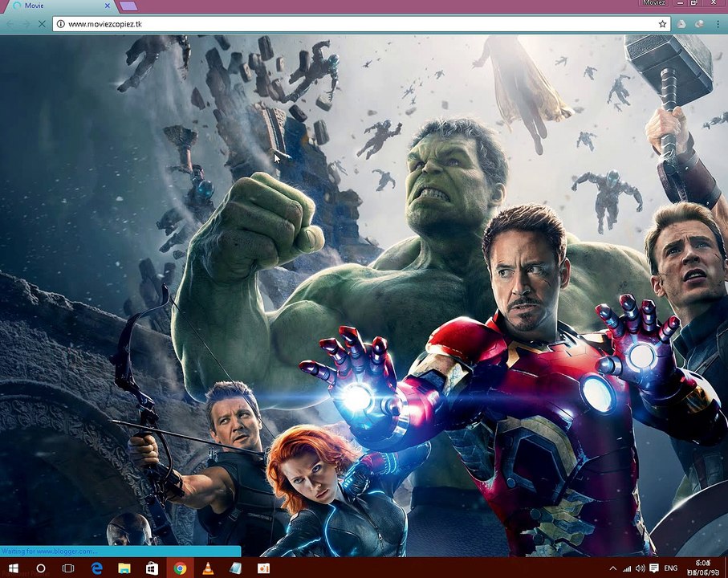The height and width of the screenshot is (578, 728).
Task: Open Task View on the taskbar
Action: tap(68, 568)
